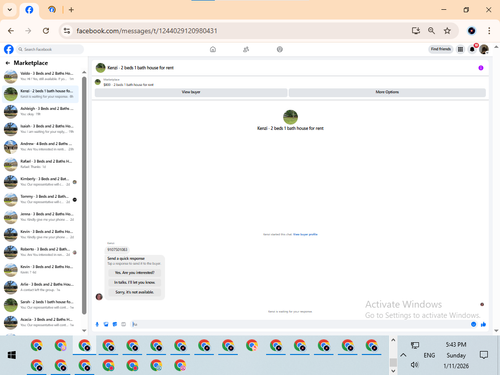
Task: Focus the Search Facebook field
Action: click(x=50, y=49)
